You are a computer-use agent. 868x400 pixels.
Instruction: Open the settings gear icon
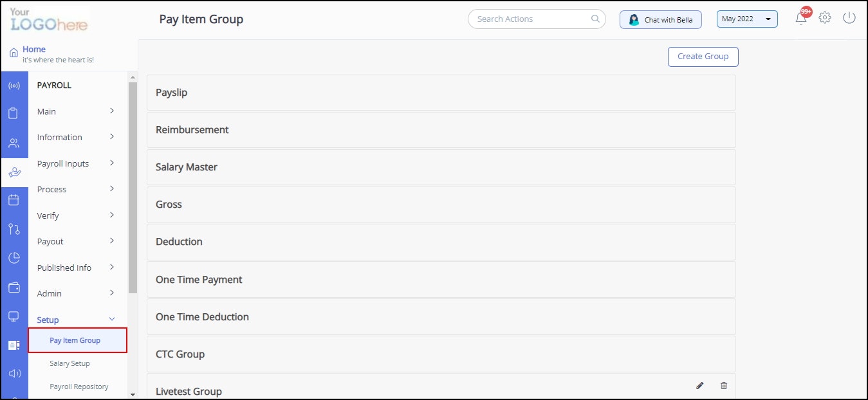pos(825,17)
